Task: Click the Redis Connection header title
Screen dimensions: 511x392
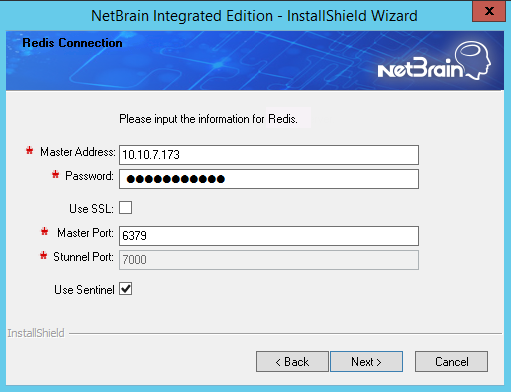Action: click(72, 43)
